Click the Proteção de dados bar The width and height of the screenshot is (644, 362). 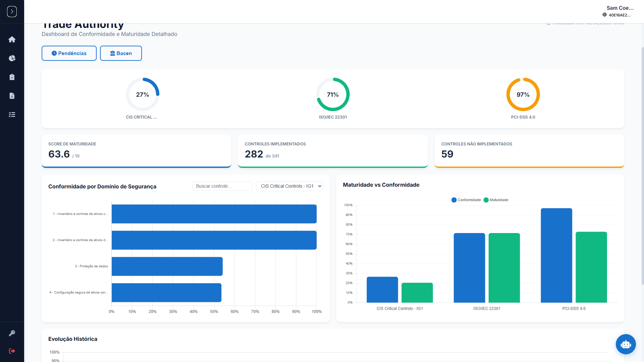(x=167, y=266)
